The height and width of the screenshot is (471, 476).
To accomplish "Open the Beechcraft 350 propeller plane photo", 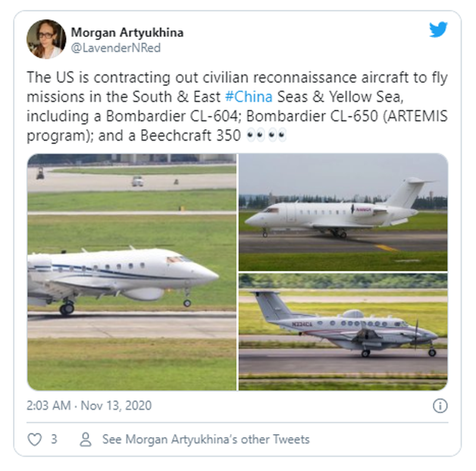I will click(x=343, y=332).
